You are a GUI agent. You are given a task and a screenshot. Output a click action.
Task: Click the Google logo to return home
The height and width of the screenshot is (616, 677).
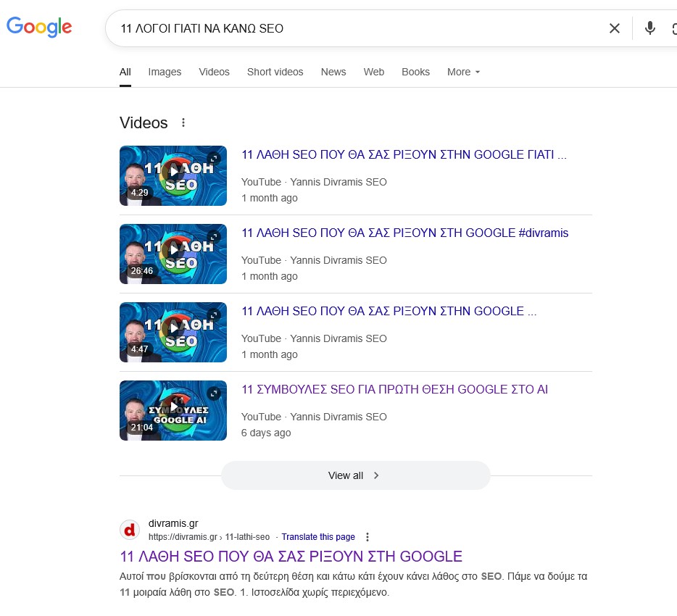tap(39, 27)
